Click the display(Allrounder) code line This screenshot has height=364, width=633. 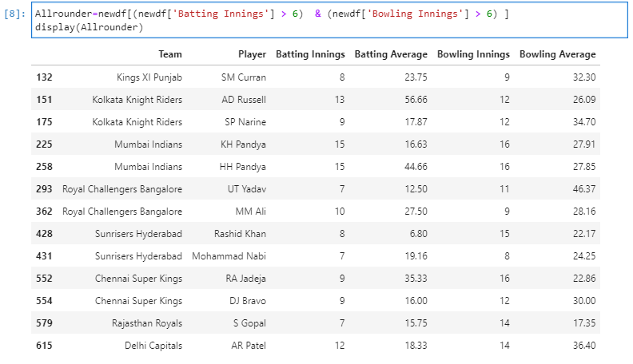point(90,27)
